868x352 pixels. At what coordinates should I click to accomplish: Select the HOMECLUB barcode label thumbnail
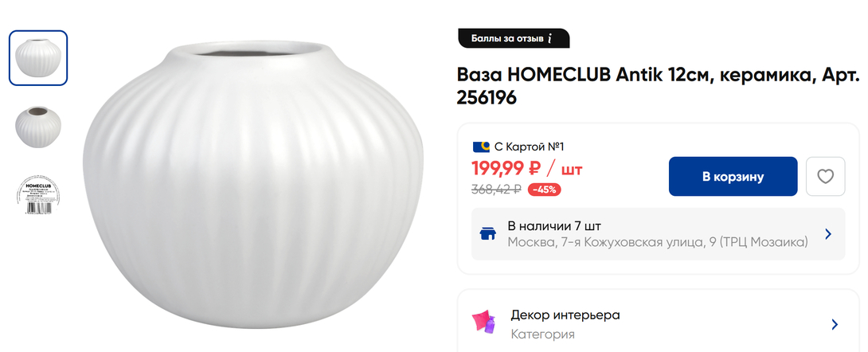(38, 195)
